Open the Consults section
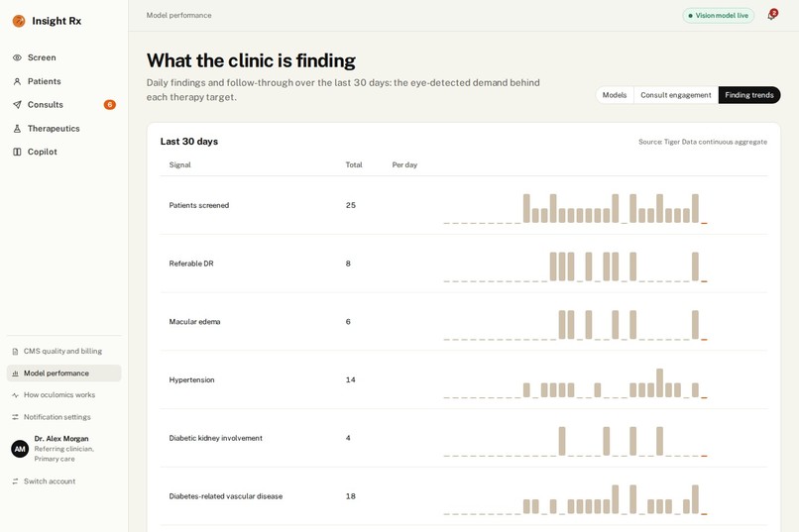 coord(64,105)
